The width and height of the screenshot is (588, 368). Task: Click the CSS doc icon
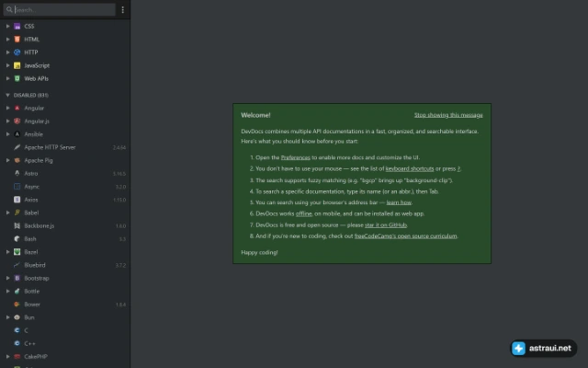tap(17, 27)
